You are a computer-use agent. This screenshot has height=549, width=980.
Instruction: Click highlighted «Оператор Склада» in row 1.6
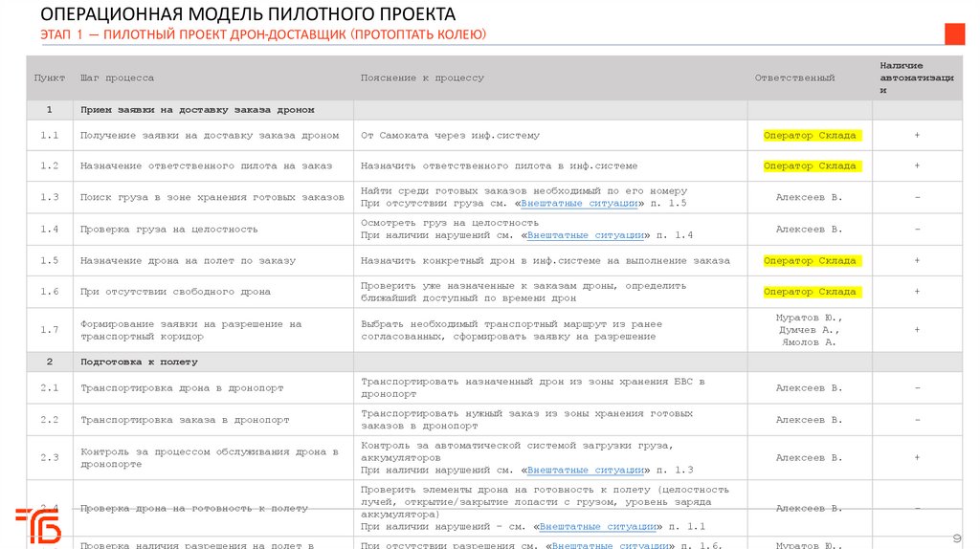810,292
